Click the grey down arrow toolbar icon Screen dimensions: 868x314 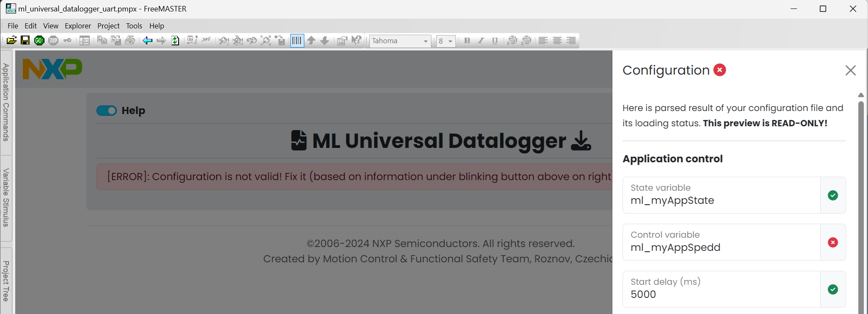pos(325,41)
